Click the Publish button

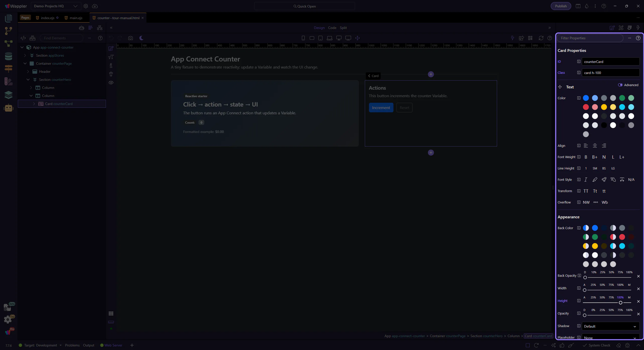pos(561,6)
